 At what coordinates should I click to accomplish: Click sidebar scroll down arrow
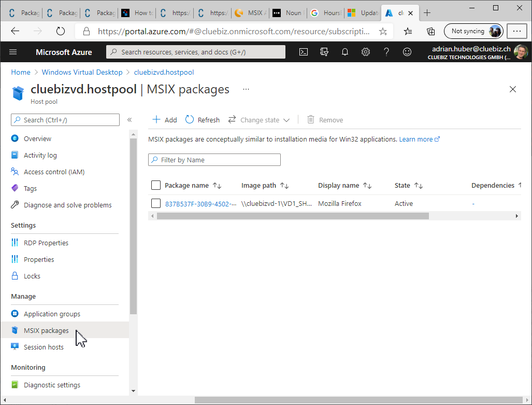[x=133, y=390]
